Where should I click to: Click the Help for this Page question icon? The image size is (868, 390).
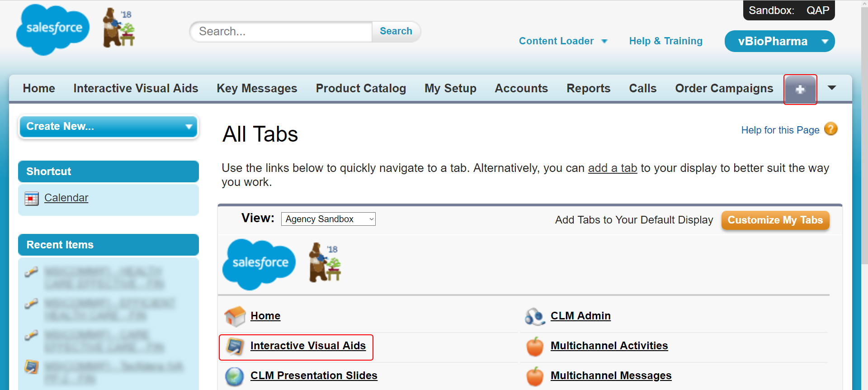click(x=830, y=129)
